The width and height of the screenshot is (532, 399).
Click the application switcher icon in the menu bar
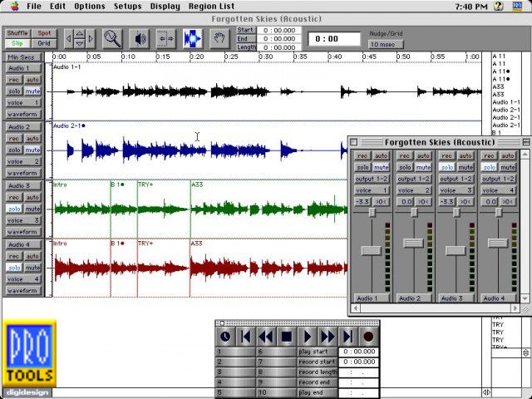(x=518, y=6)
